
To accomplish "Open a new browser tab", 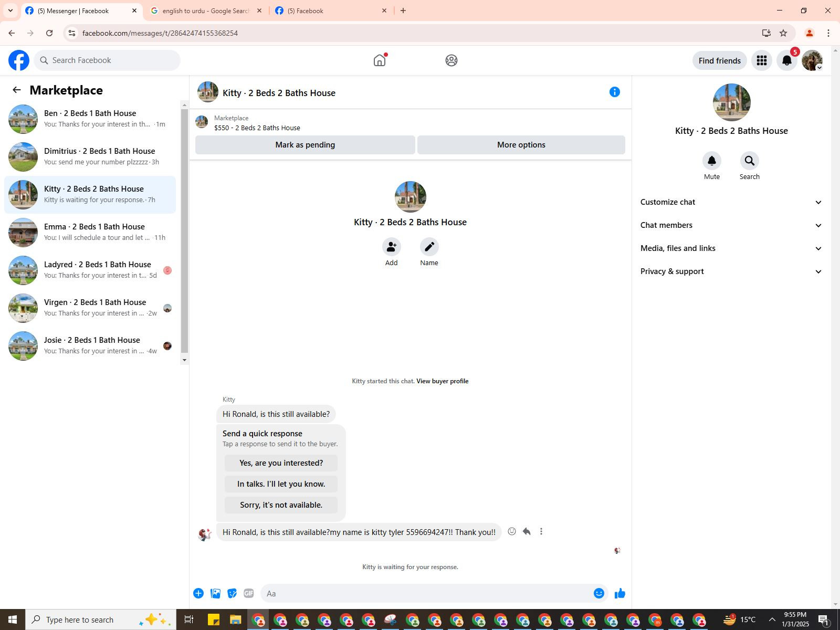I will 403,10.
